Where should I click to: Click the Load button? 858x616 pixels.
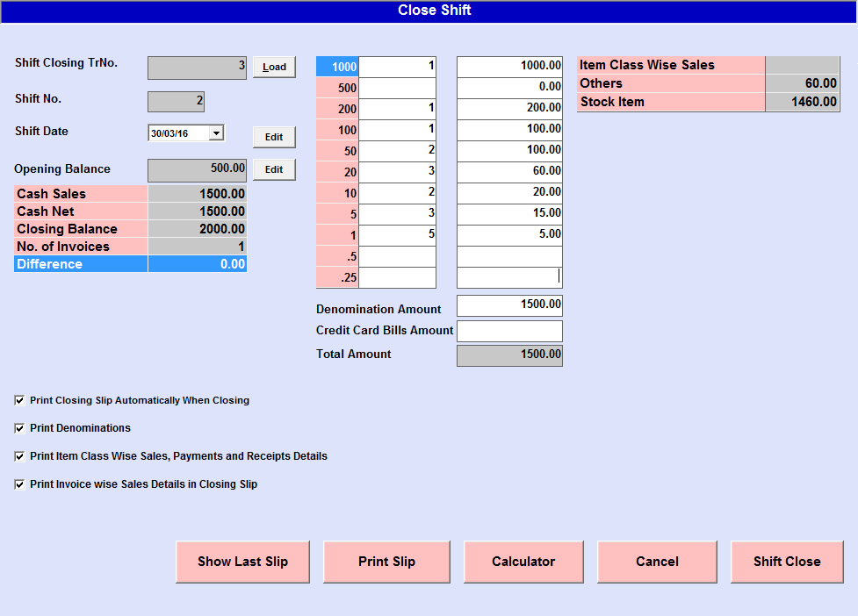(274, 67)
